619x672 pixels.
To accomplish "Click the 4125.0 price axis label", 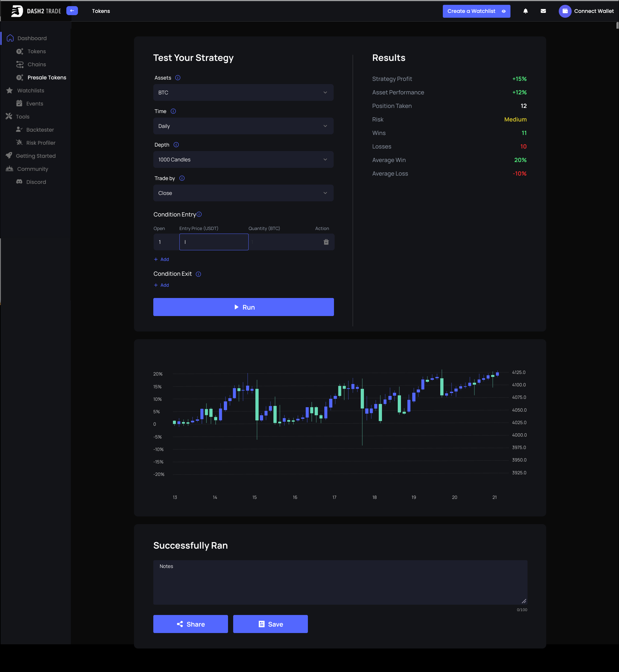I will click(519, 372).
